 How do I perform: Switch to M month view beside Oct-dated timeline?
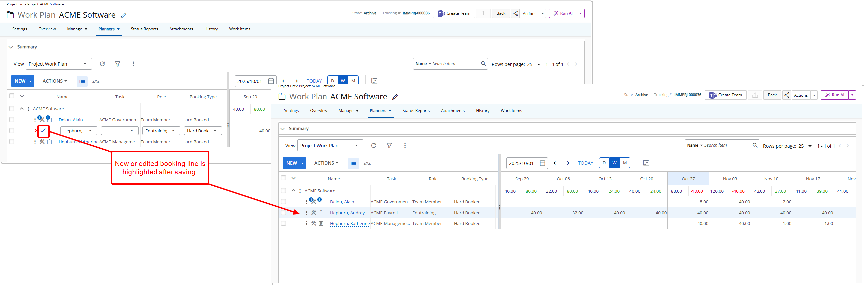point(625,163)
